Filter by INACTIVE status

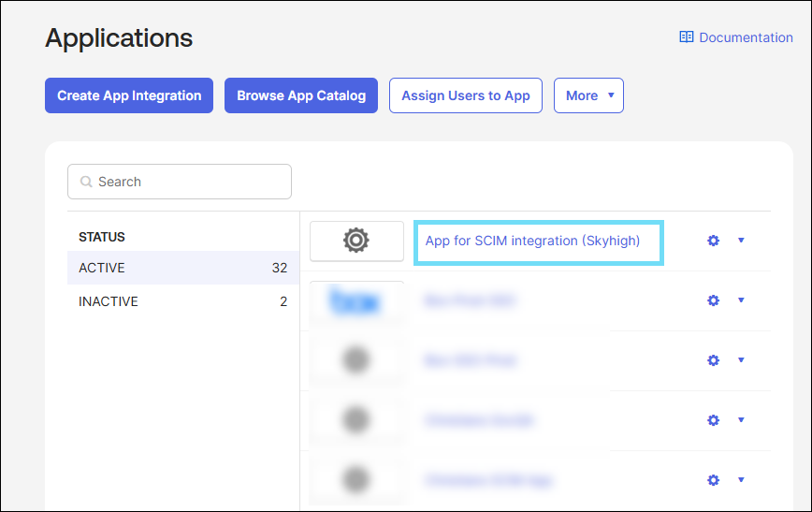point(182,301)
